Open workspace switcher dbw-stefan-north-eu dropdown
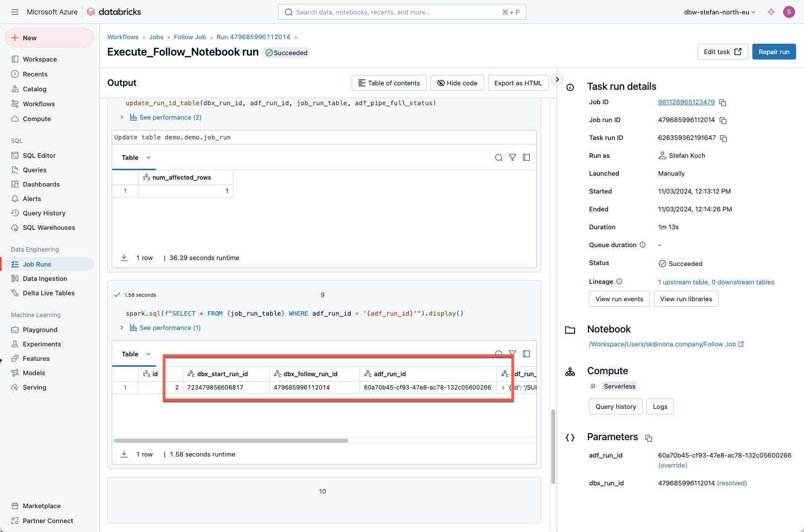804x532 pixels. 720,12
